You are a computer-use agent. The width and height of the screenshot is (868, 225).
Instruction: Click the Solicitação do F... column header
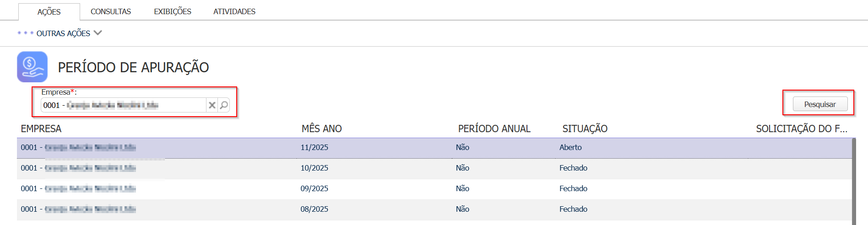801,129
